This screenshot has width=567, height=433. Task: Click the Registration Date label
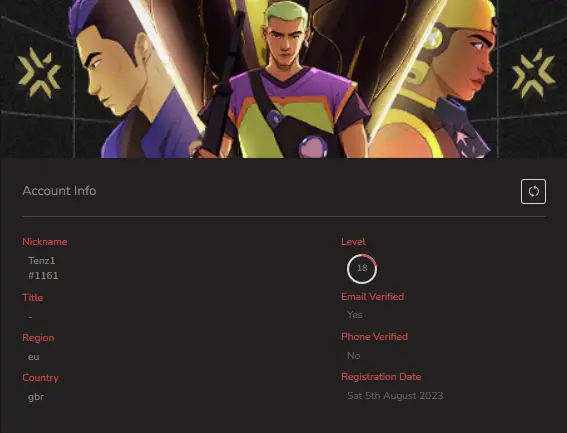[381, 377]
